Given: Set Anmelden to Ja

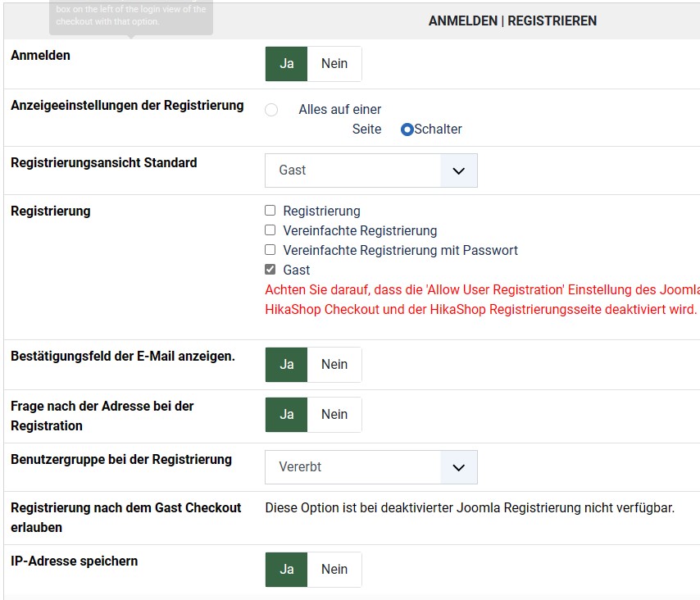Looking at the screenshot, I should coord(286,64).
